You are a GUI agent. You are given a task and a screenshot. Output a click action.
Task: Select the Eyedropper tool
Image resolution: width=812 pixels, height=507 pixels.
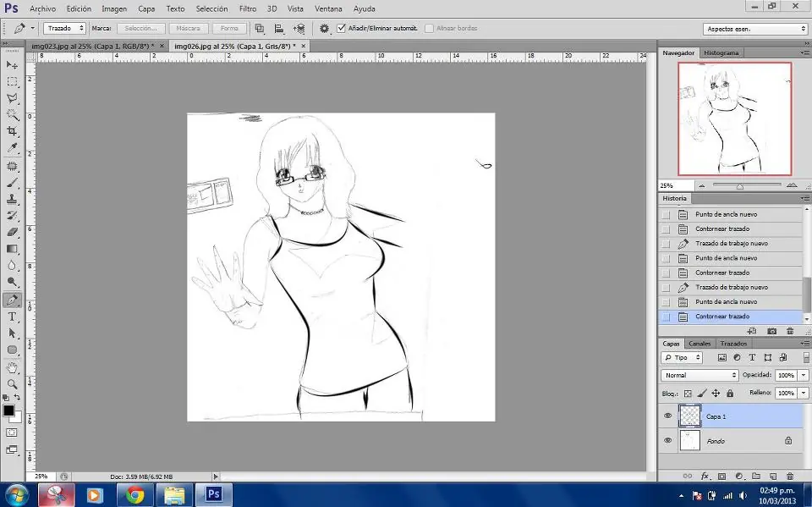pos(12,148)
